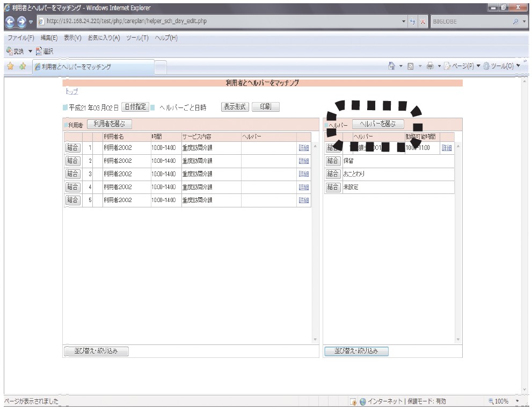The height and width of the screenshot is (410, 532).
Task: Click 結合 for user row 1
Action: pos(72,147)
